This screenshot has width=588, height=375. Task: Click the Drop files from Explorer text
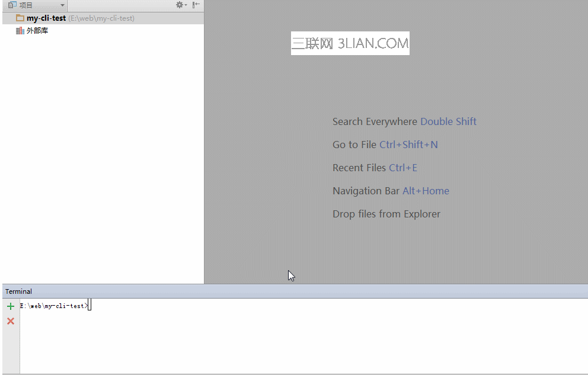pyautogui.click(x=386, y=214)
